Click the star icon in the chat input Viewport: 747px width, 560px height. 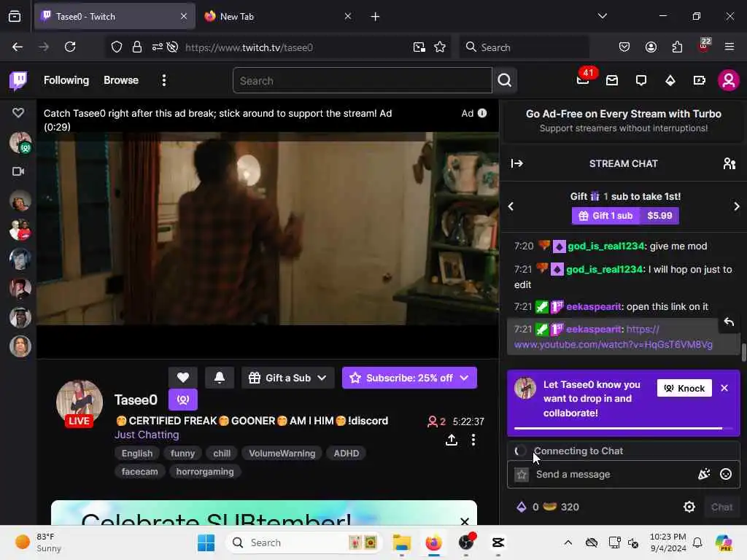[x=522, y=475]
